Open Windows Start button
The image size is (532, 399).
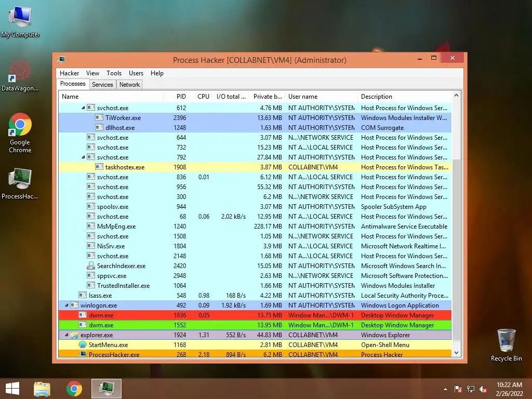coord(12,389)
